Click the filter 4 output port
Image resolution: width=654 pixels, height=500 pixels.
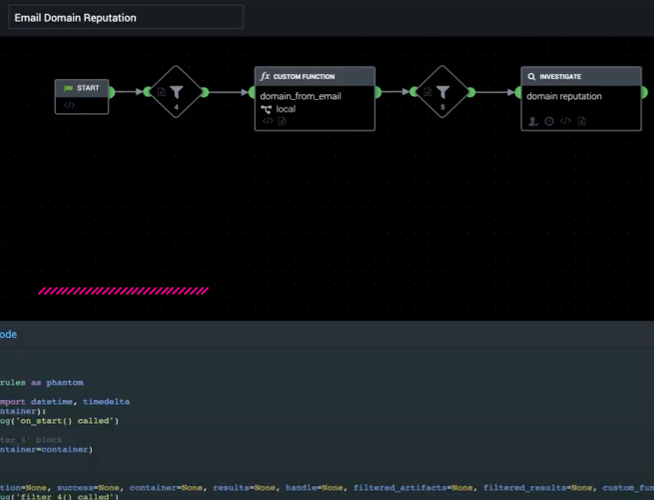(205, 92)
